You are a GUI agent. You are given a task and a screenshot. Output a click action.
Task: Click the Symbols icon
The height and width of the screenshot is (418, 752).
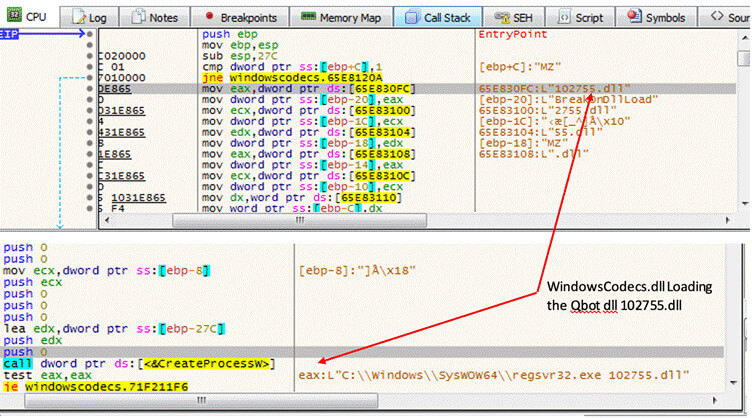click(634, 17)
